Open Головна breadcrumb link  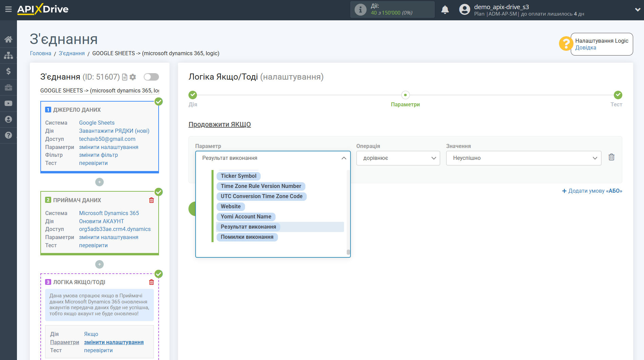tap(41, 54)
